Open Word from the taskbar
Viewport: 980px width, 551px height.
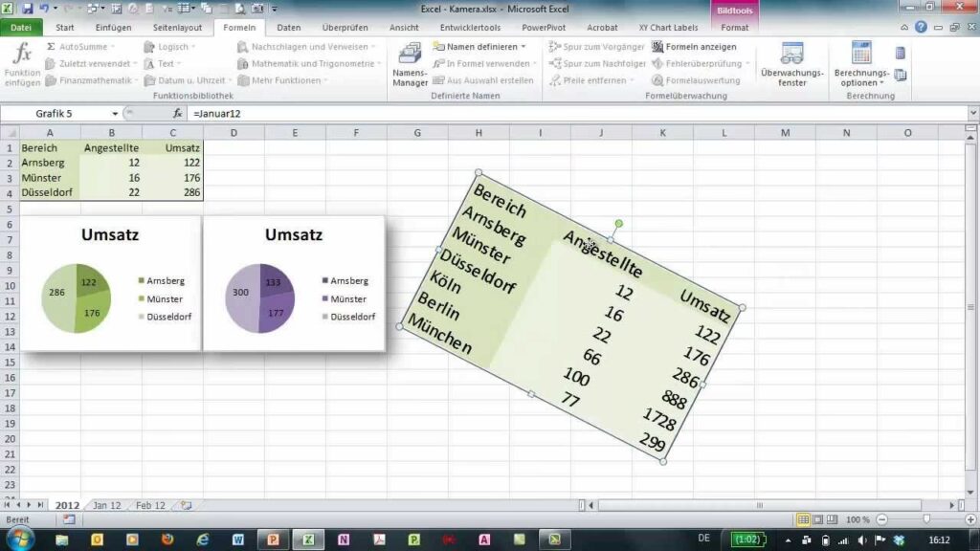tap(238, 540)
